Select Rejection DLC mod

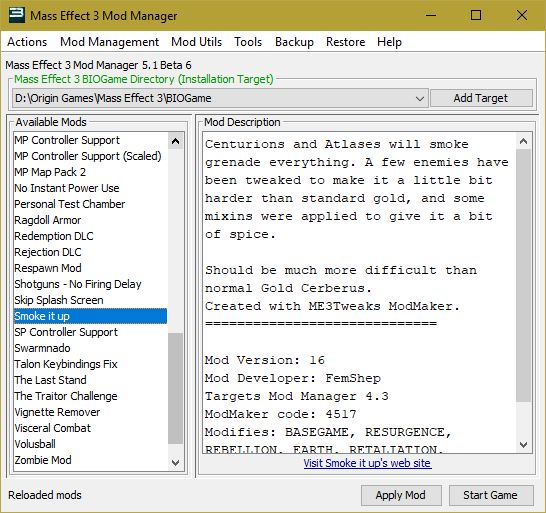pyautogui.click(x=90, y=252)
